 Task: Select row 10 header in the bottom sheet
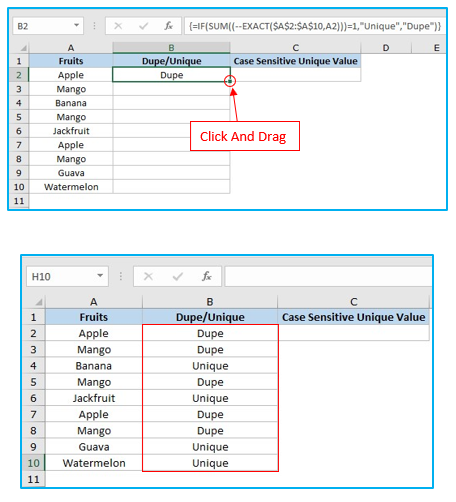point(33,463)
